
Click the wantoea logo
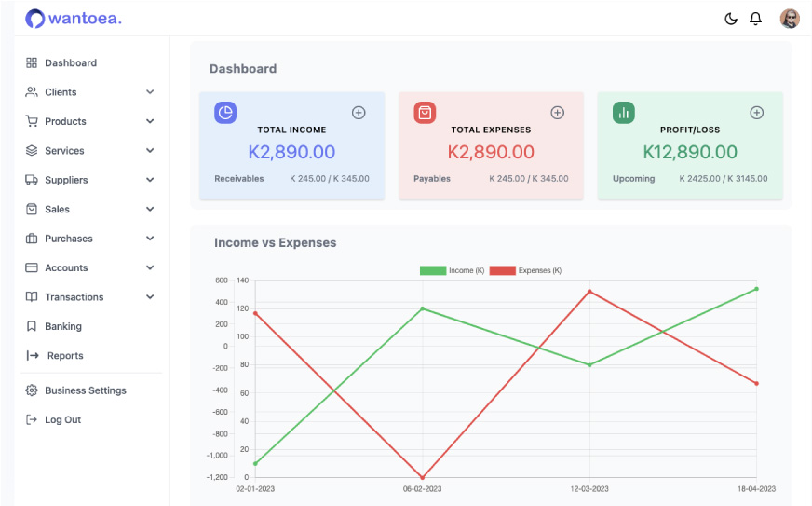pyautogui.click(x=74, y=19)
